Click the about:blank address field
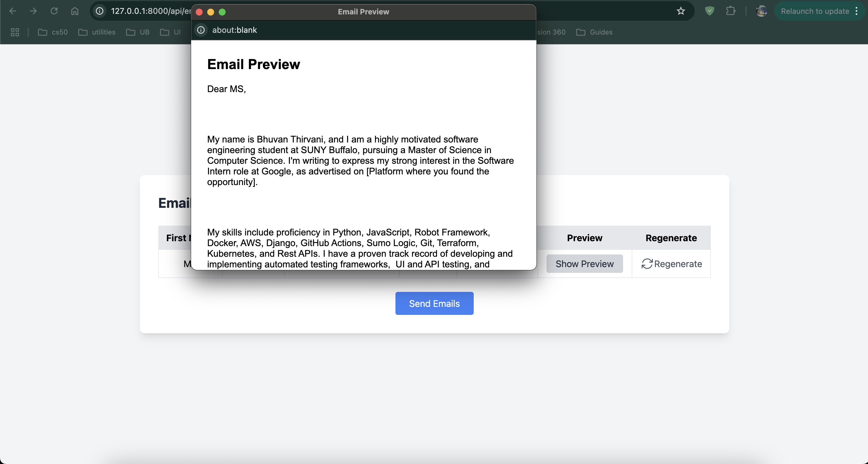This screenshot has width=868, height=464. (x=235, y=30)
